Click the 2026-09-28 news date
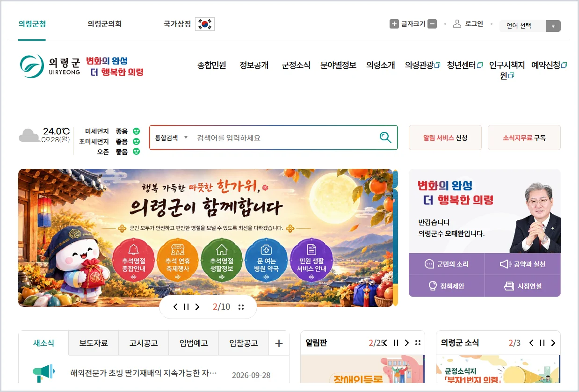The width and height of the screenshot is (579, 392). click(x=251, y=375)
